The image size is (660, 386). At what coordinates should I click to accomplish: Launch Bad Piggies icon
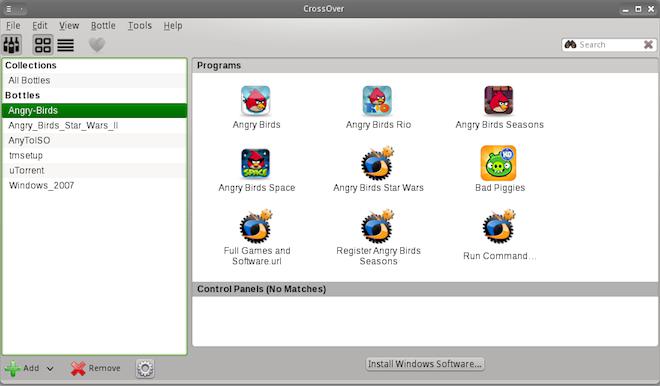coord(498,163)
